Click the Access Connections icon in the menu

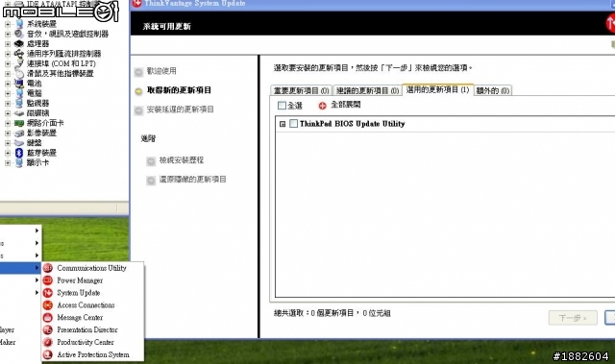coord(48,305)
